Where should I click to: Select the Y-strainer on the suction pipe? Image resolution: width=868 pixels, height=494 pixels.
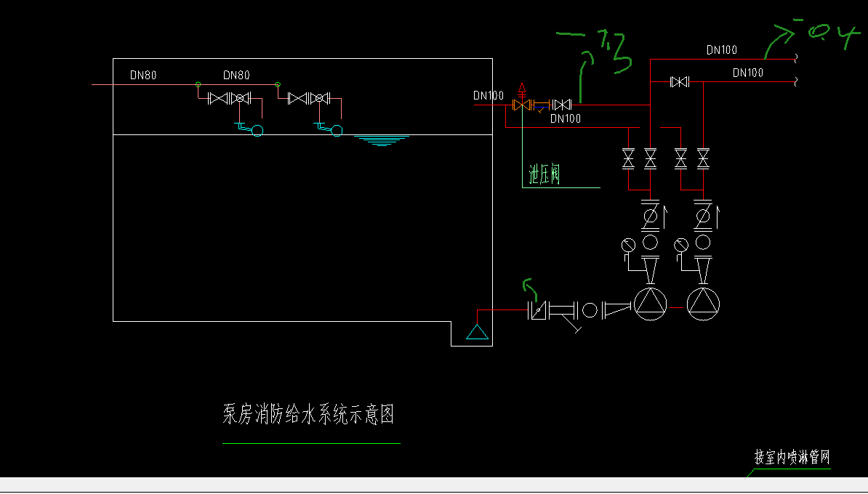(565, 317)
